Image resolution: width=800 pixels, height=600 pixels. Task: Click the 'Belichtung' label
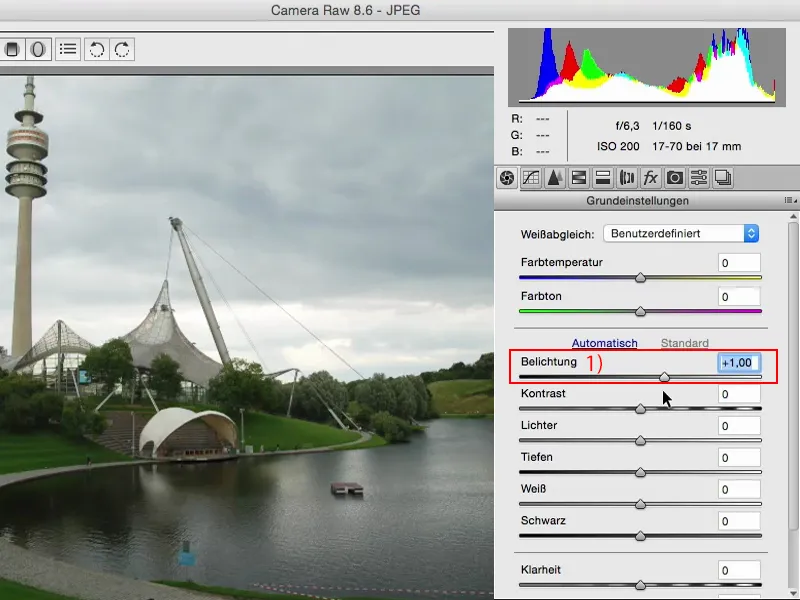click(548, 362)
